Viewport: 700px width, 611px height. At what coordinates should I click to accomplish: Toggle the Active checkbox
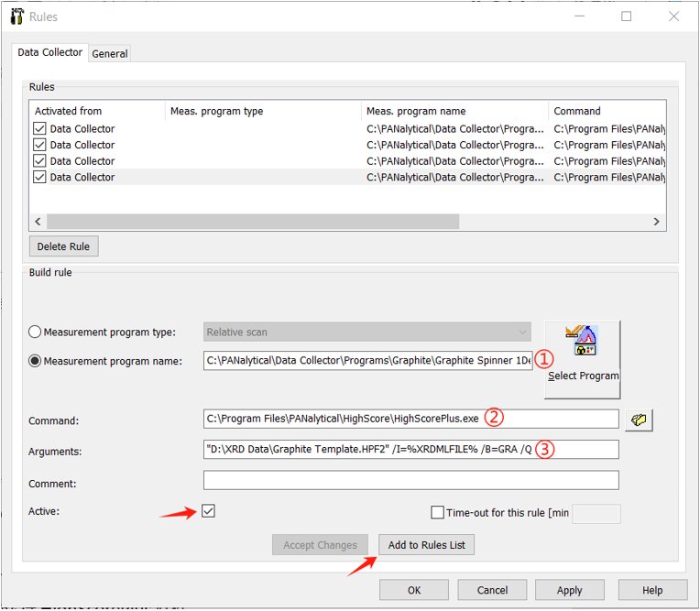pos(208,511)
